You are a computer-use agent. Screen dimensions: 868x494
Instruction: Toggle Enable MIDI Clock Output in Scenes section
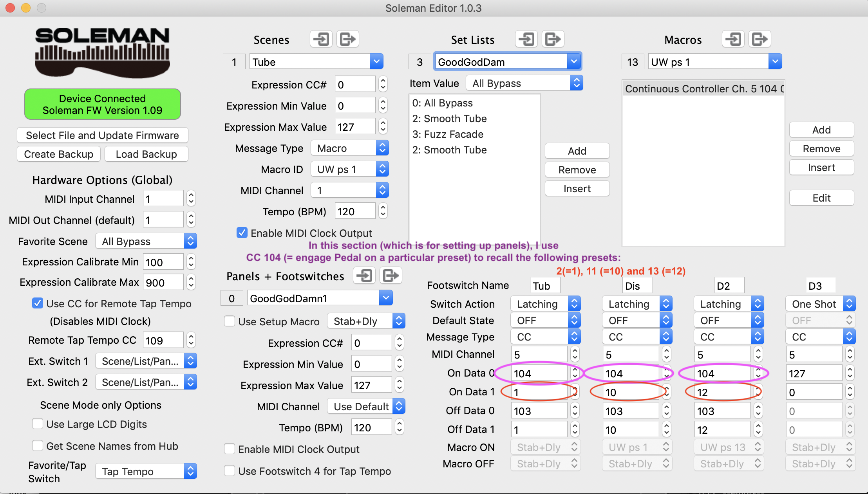242,233
